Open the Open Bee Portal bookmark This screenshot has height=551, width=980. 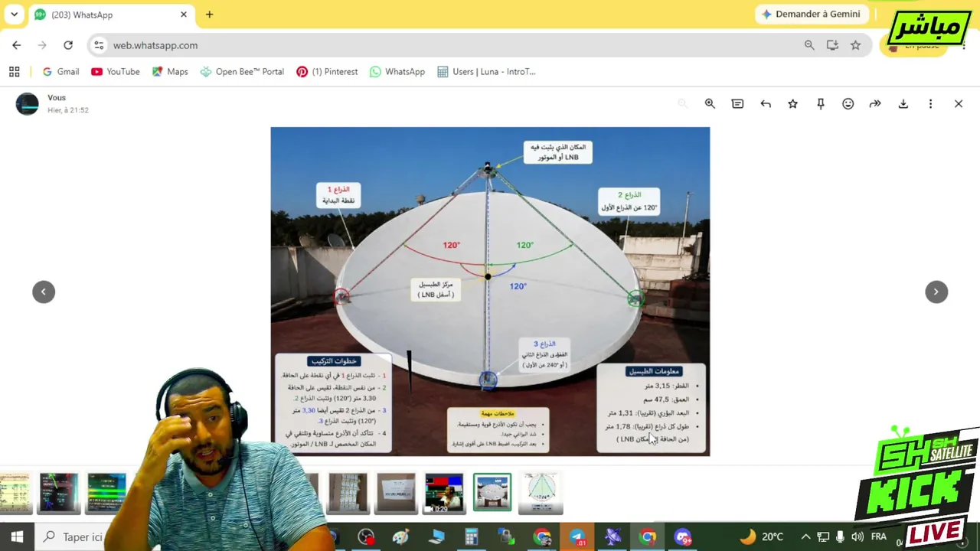(242, 72)
